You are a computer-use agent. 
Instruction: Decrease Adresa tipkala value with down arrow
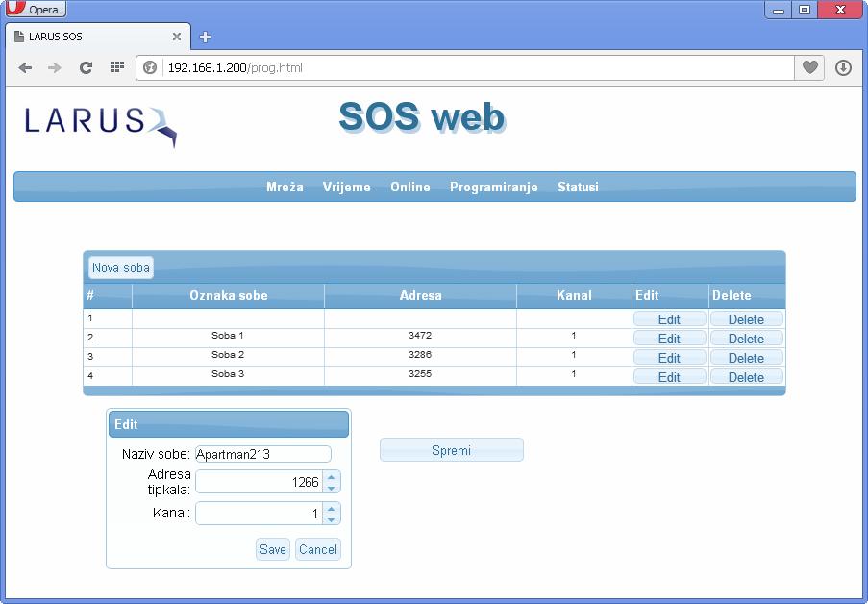coord(332,488)
